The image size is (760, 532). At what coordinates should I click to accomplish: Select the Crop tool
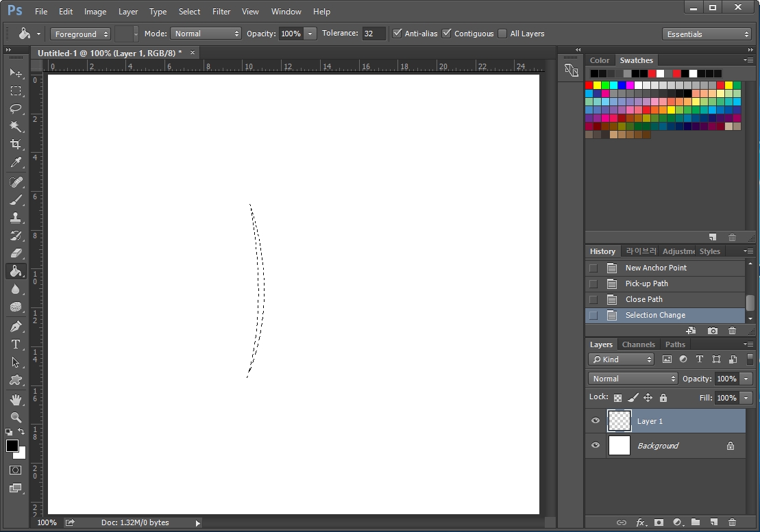[16, 144]
